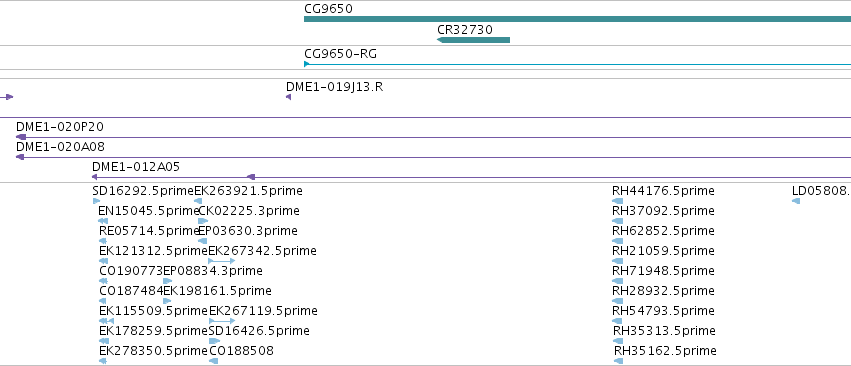Click the RH21059.5prime label
851x366 pixels.
663,251
